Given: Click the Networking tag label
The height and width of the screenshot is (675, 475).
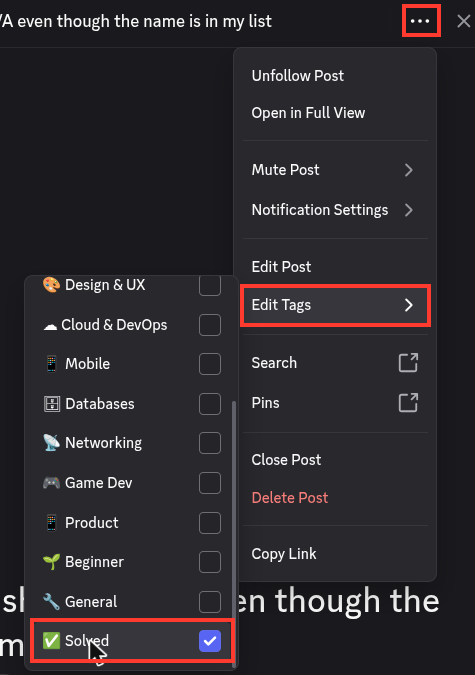Looking at the screenshot, I should coord(103,443).
